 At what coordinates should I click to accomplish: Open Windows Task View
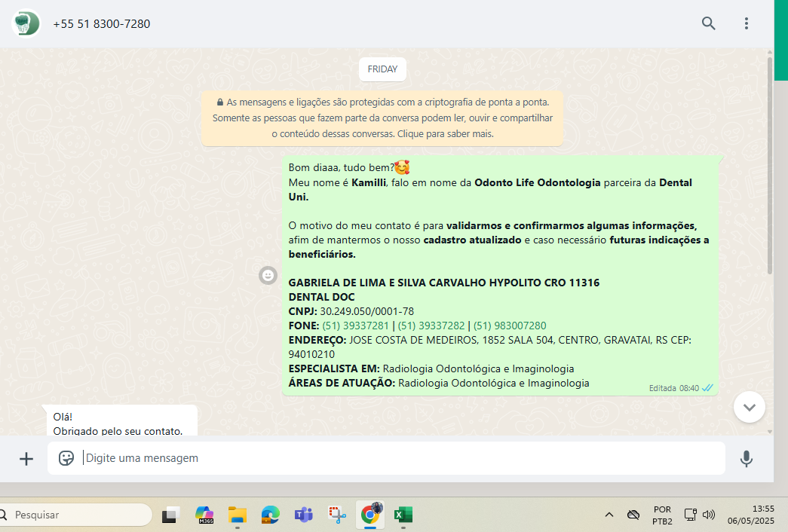point(171,515)
